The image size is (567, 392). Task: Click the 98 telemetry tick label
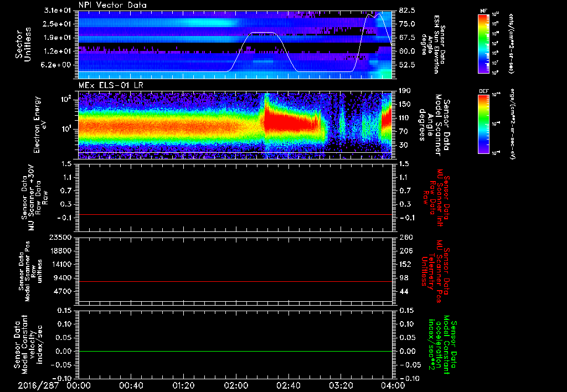(x=404, y=278)
